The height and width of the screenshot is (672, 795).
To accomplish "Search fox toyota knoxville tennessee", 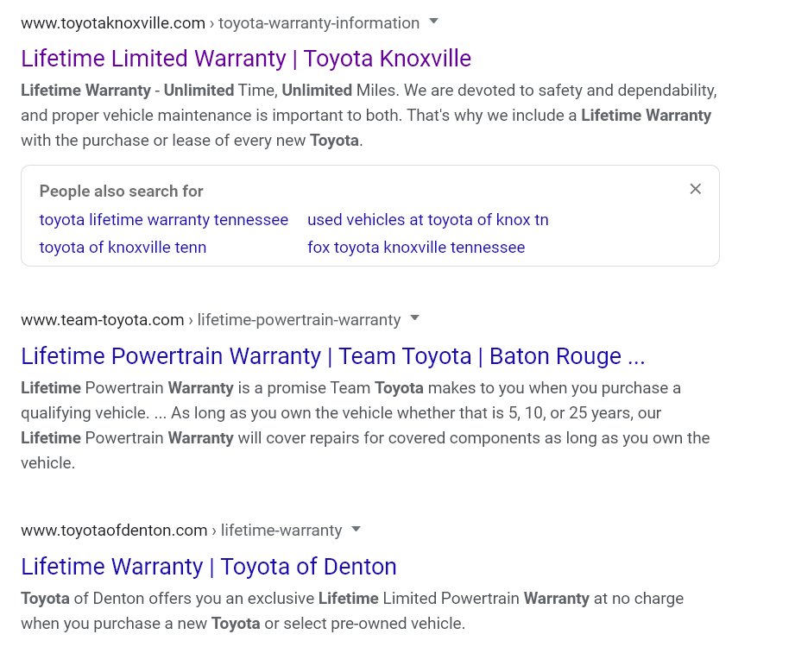I will pos(416,248).
